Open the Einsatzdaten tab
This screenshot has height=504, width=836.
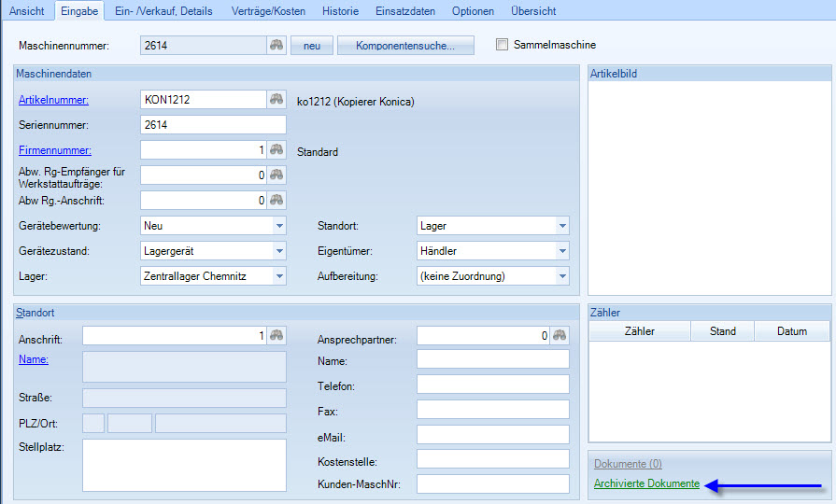pos(404,11)
